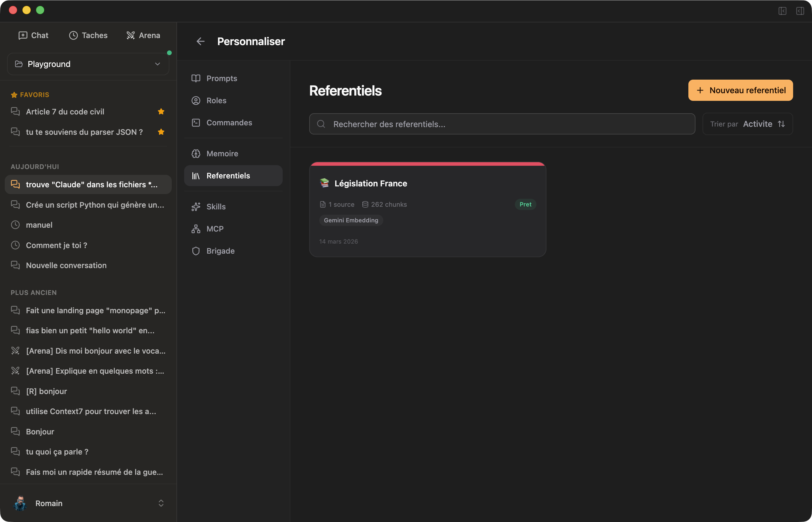Open the Skills section
Screen dimensions: 812x522
coord(216,206)
